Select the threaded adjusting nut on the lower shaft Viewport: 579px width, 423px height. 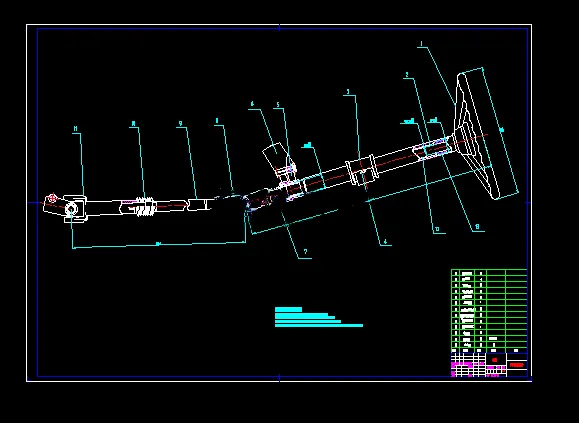coord(145,206)
